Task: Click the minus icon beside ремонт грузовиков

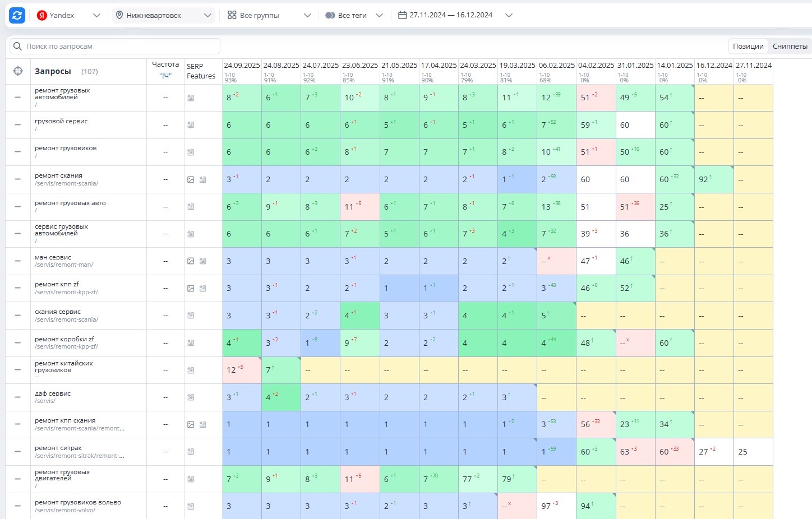Action: pos(18,152)
